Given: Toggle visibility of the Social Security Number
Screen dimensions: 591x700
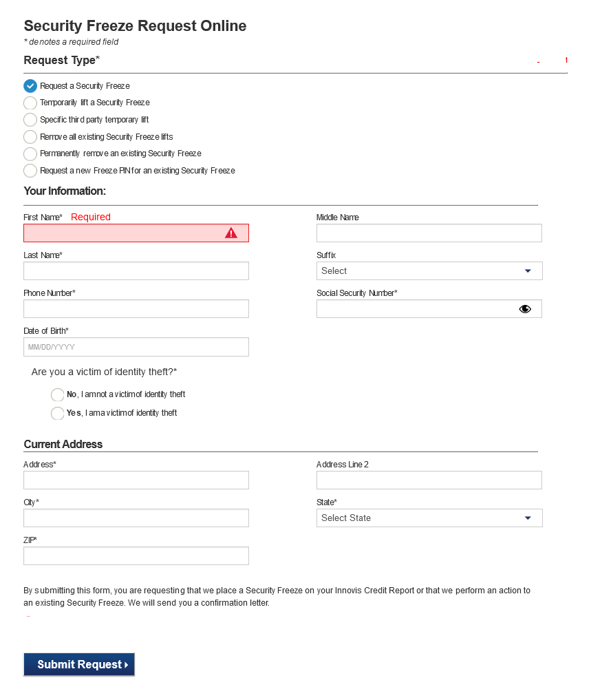Looking at the screenshot, I should point(525,308).
